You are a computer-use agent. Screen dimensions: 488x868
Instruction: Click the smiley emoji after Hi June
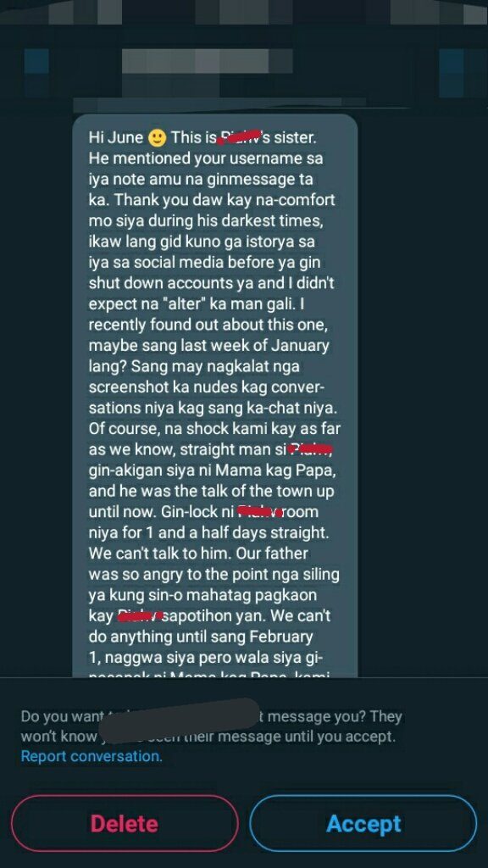158,137
